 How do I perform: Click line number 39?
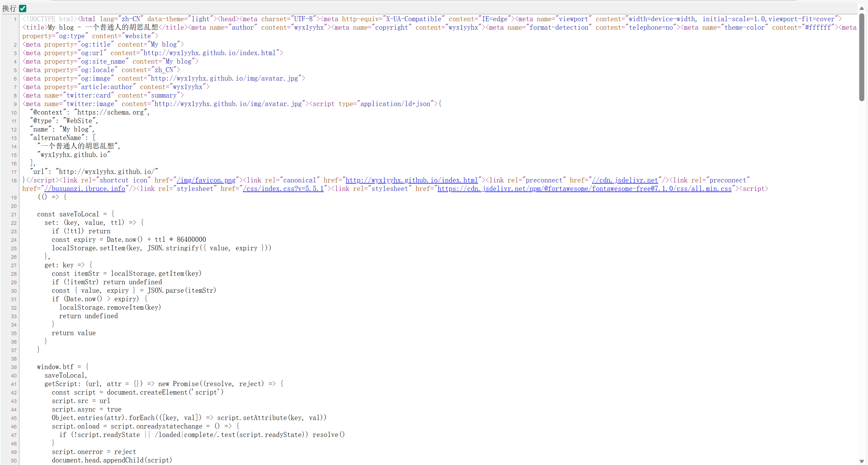click(14, 367)
